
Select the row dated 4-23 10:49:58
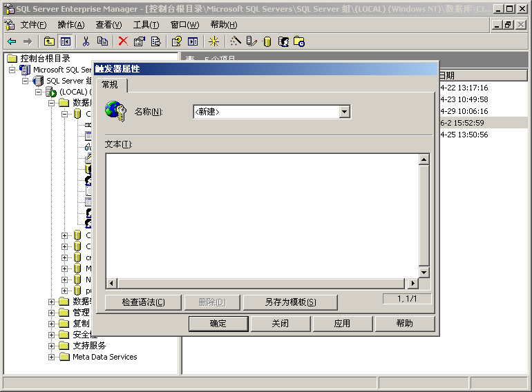(x=484, y=99)
